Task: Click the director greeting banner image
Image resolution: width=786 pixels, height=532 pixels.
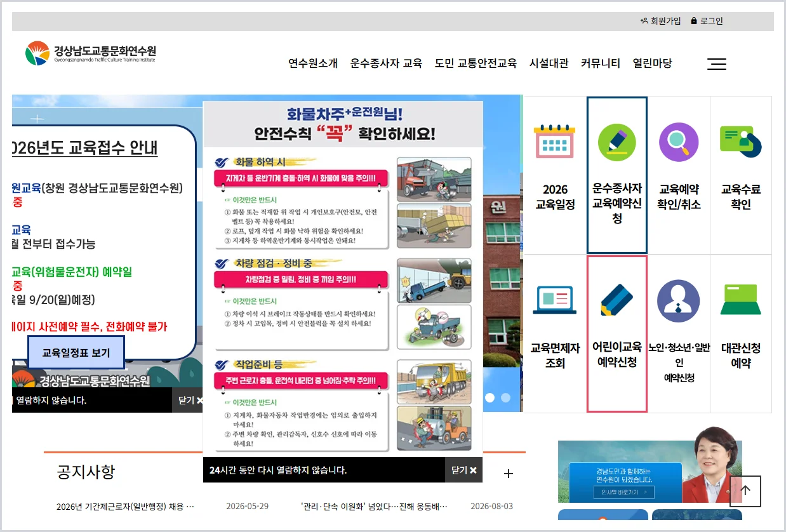Action: pos(649,472)
